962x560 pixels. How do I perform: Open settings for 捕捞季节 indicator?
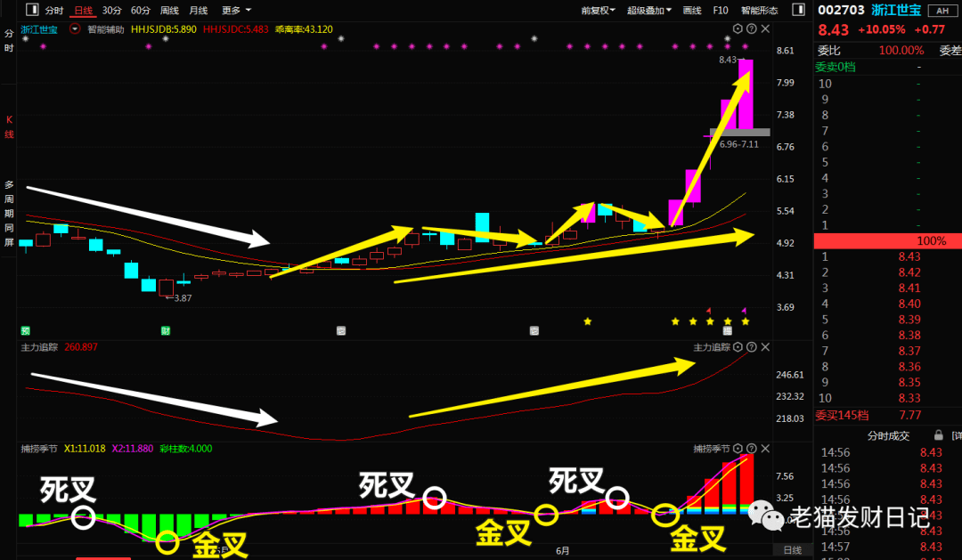click(738, 449)
